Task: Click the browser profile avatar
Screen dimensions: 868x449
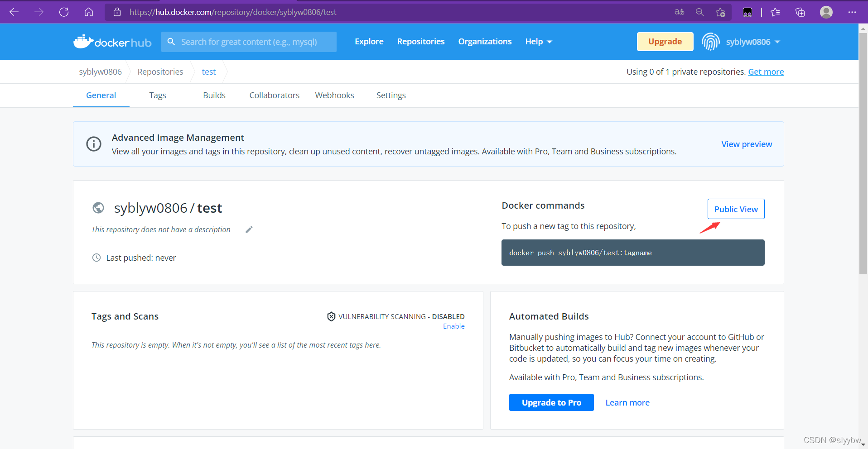Action: [826, 12]
